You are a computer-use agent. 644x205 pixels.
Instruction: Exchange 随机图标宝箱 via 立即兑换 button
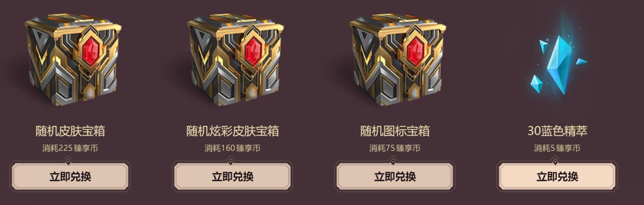(395, 176)
